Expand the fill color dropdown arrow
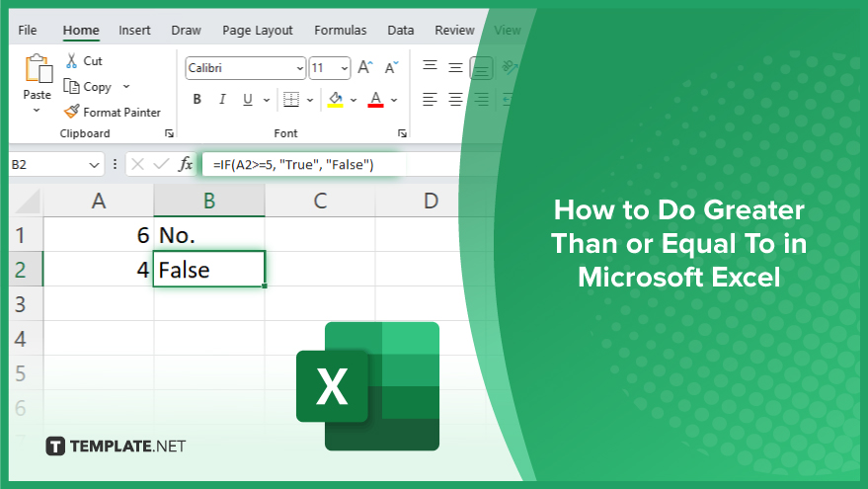This screenshot has height=489, width=868. [x=354, y=100]
